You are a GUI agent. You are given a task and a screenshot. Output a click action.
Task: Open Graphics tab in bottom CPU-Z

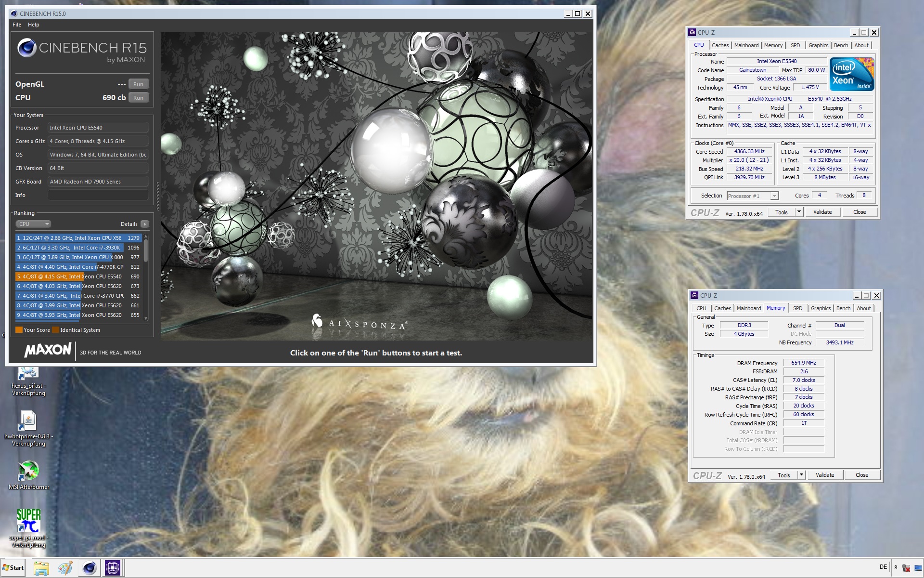point(821,308)
